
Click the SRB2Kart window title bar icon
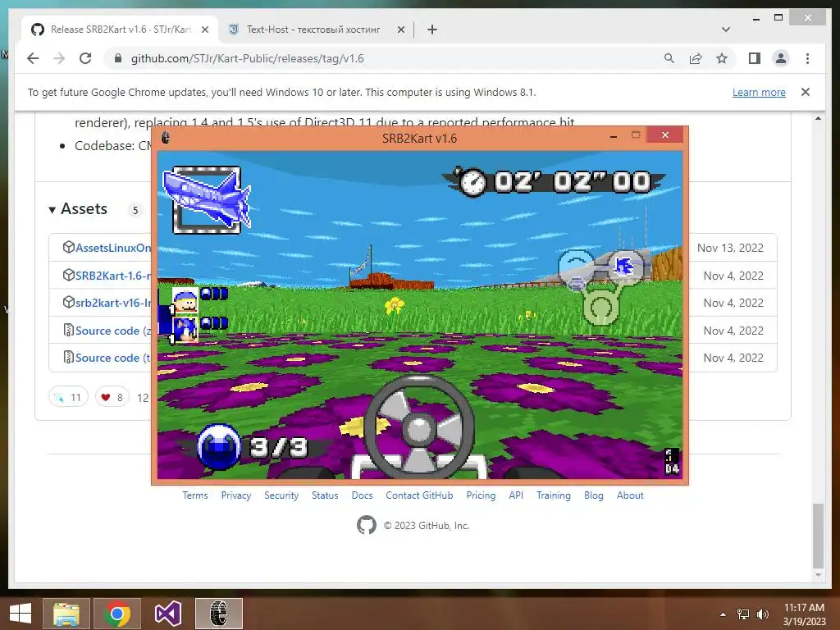(x=166, y=138)
